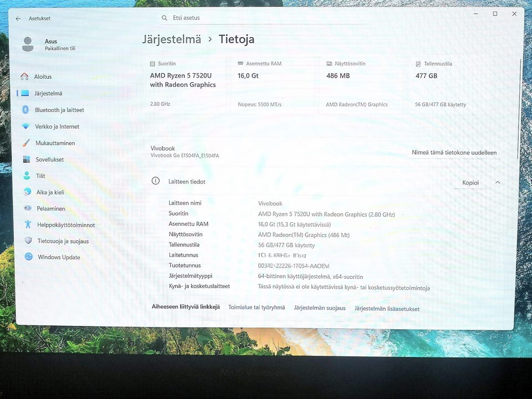This screenshot has width=532, height=399.
Task: Open Järjestelmän lisäasetukset link
Action: click(387, 309)
